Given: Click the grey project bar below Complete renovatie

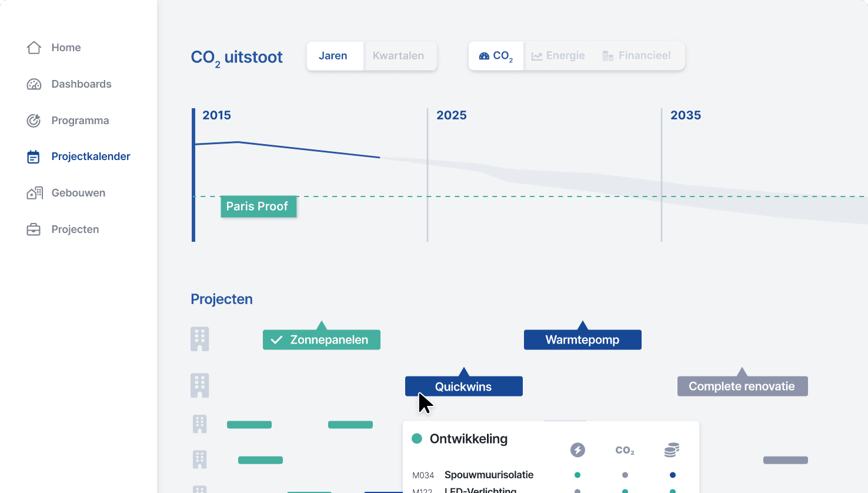Looking at the screenshot, I should [x=786, y=460].
